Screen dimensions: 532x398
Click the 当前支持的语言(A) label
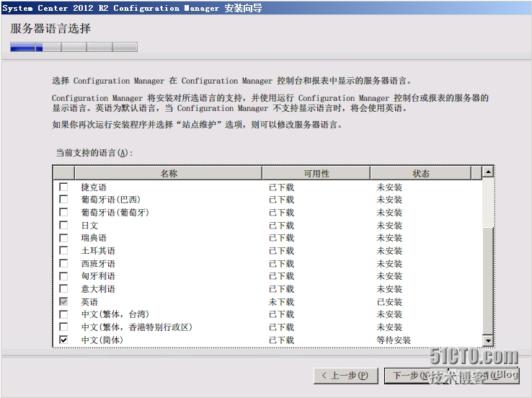coord(94,153)
